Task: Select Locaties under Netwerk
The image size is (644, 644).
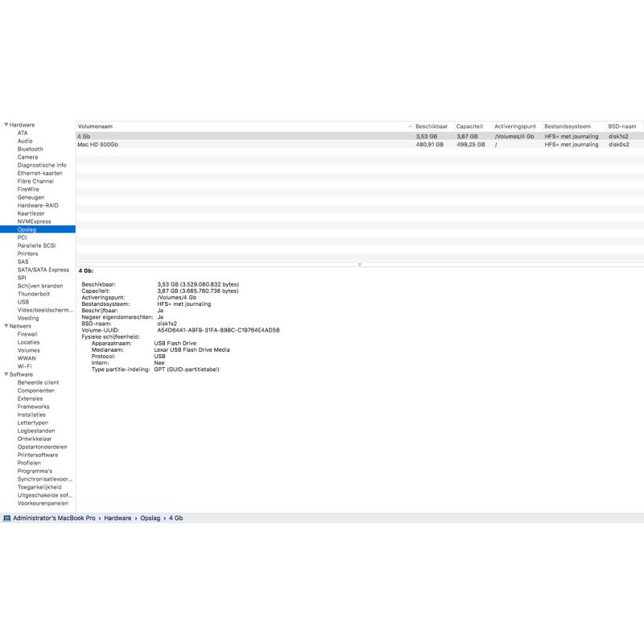Action: click(x=28, y=342)
